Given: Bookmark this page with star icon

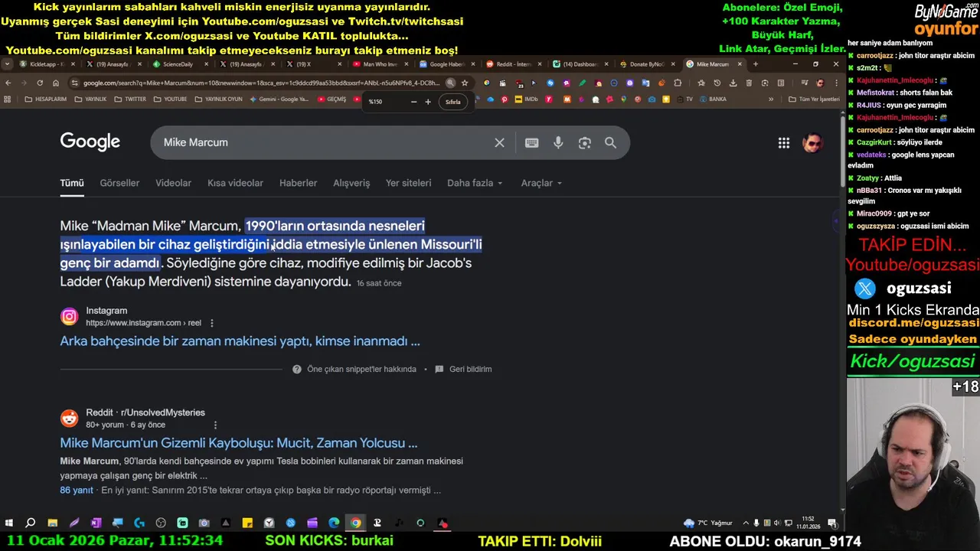Looking at the screenshot, I should (x=464, y=83).
